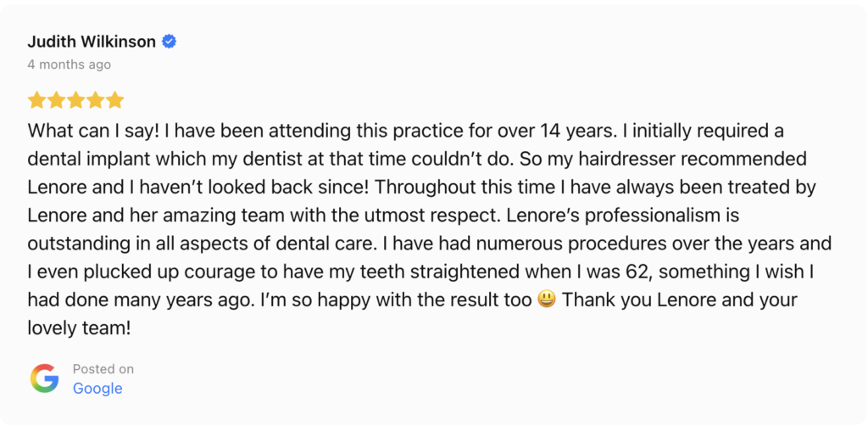This screenshot has width=868, height=426.
Task: Click the fourth gold star
Action: click(x=96, y=100)
